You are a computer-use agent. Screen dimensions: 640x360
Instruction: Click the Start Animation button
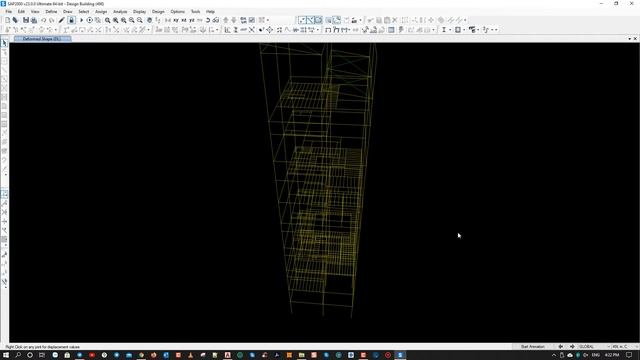[533, 347]
